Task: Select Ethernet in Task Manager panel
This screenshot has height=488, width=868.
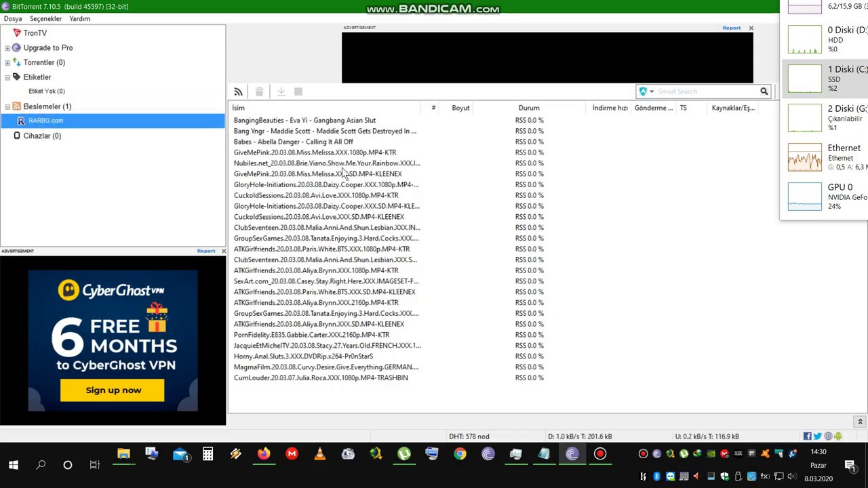Action: pos(825,157)
